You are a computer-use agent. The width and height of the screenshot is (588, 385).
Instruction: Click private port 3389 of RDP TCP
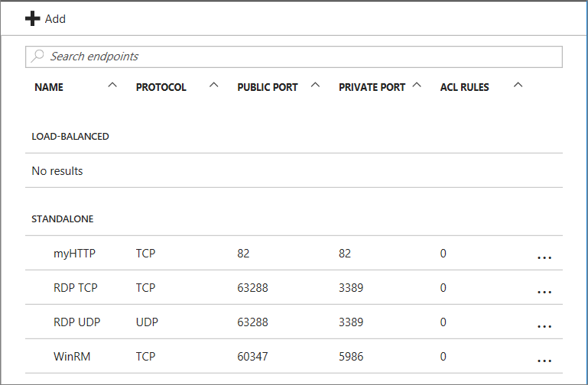[351, 288]
